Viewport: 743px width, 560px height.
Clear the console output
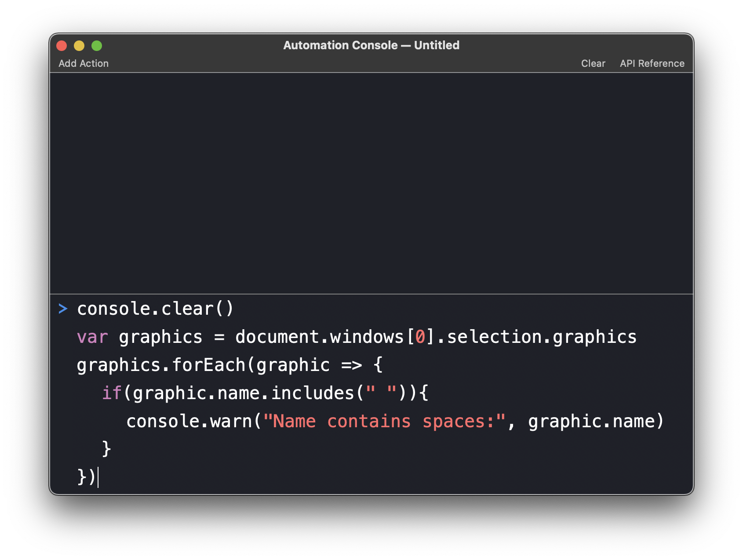click(593, 63)
